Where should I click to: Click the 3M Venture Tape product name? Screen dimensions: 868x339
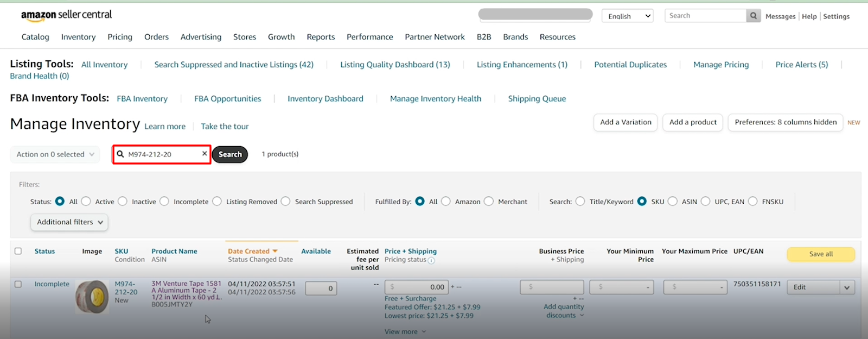(187, 290)
